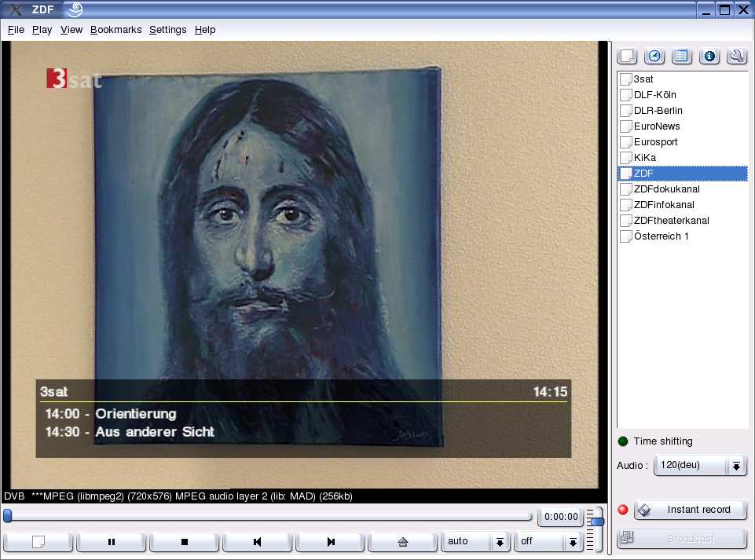The image size is (755, 560).
Task: Click the blue info icon button
Action: click(709, 57)
